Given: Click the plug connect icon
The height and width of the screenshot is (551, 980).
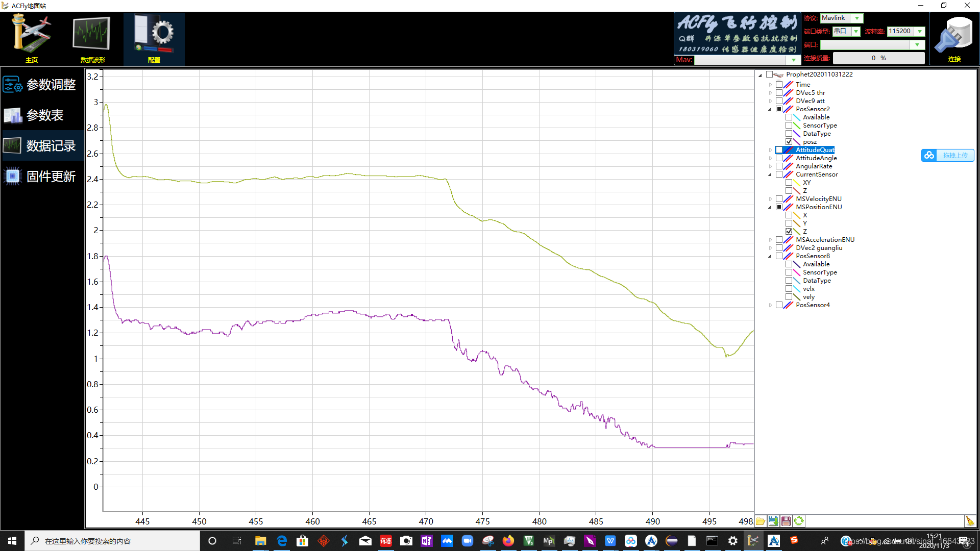Looking at the screenshot, I should 953,37.
